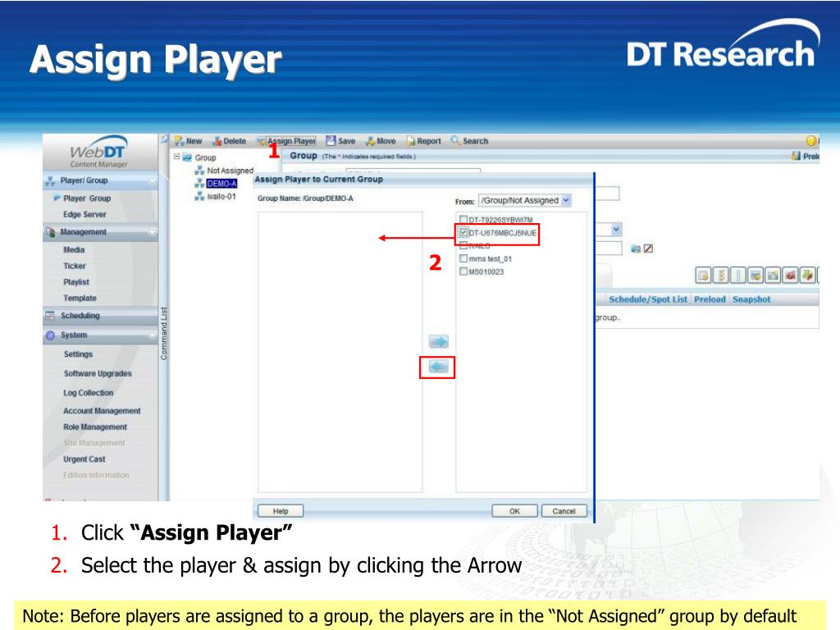Click the Help button in dialog
This screenshot has width=840, height=630.
pos(281,511)
